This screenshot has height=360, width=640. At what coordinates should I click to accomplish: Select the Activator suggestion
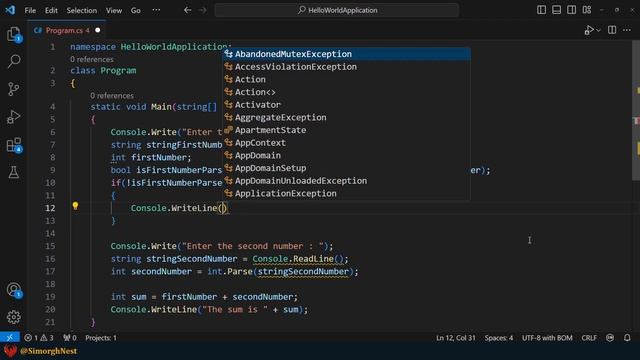[347, 104]
